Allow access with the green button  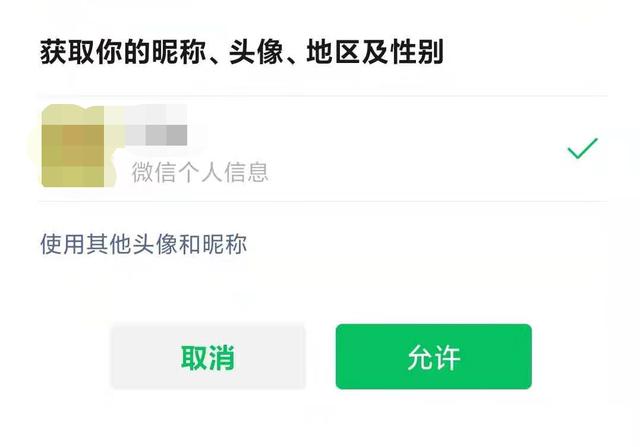[433, 357]
